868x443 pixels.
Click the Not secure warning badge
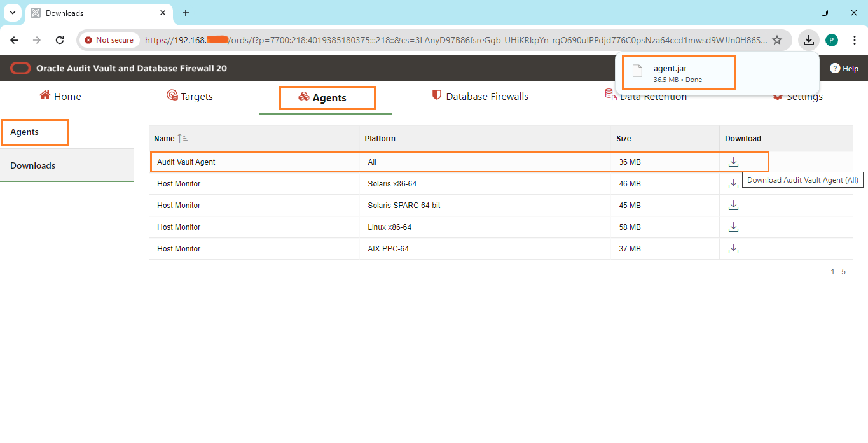109,39
